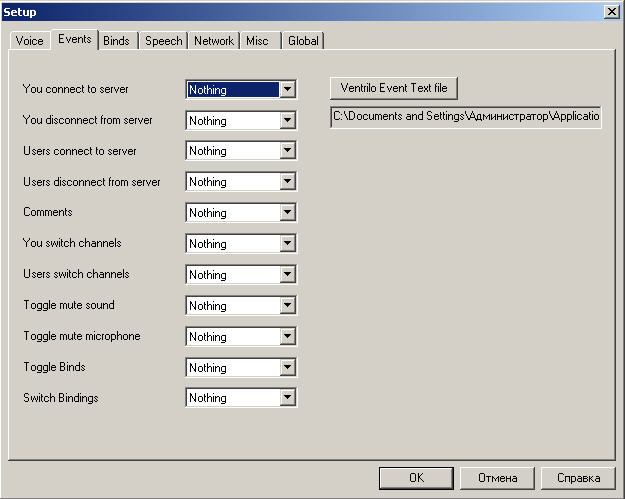Open 'Users switch channels' dropdown
The width and height of the screenshot is (625, 499).
(x=288, y=275)
